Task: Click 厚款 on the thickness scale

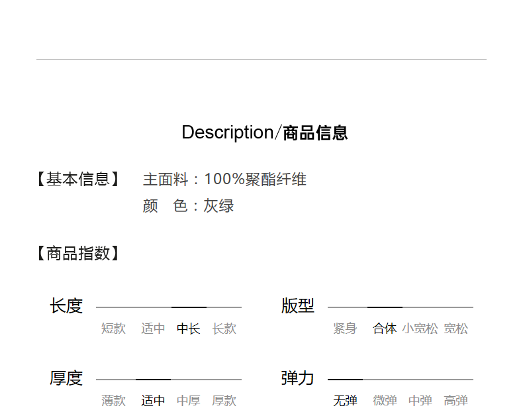Action: pos(224,401)
